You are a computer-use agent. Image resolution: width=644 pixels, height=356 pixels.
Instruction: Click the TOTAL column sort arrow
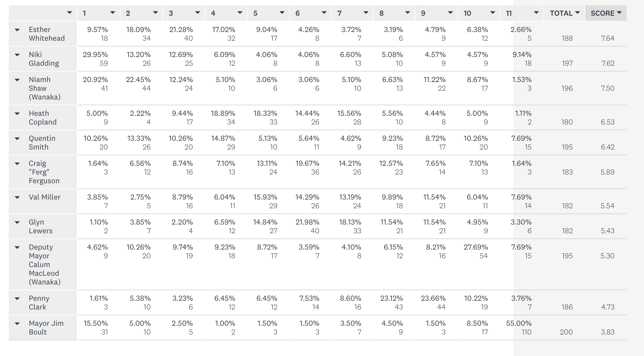click(577, 13)
